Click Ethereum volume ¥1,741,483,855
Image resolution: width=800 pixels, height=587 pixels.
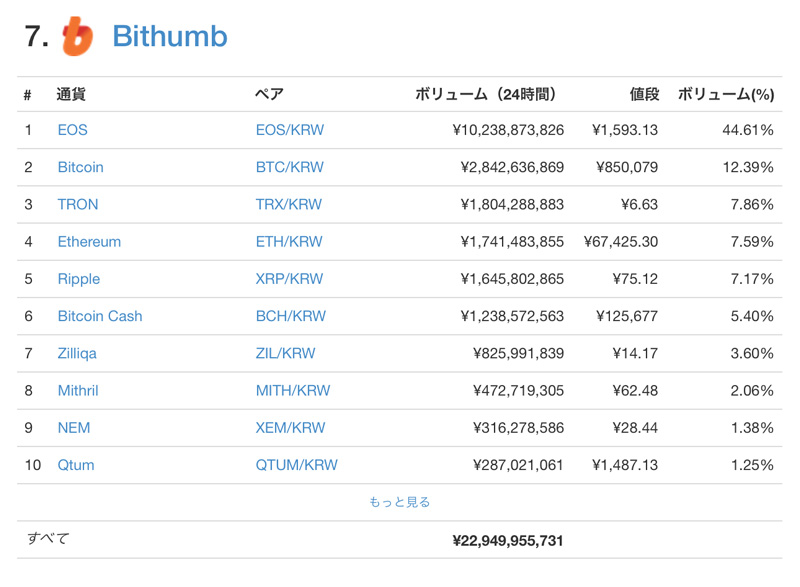click(512, 242)
